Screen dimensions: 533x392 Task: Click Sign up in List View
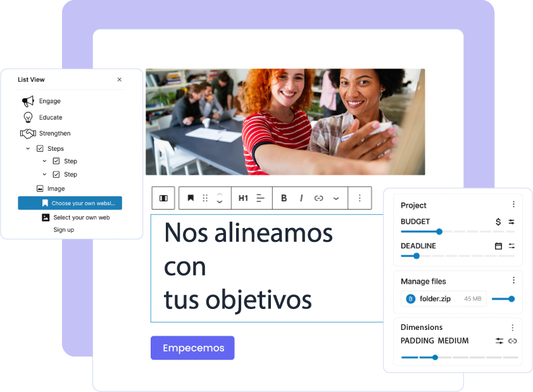click(63, 230)
